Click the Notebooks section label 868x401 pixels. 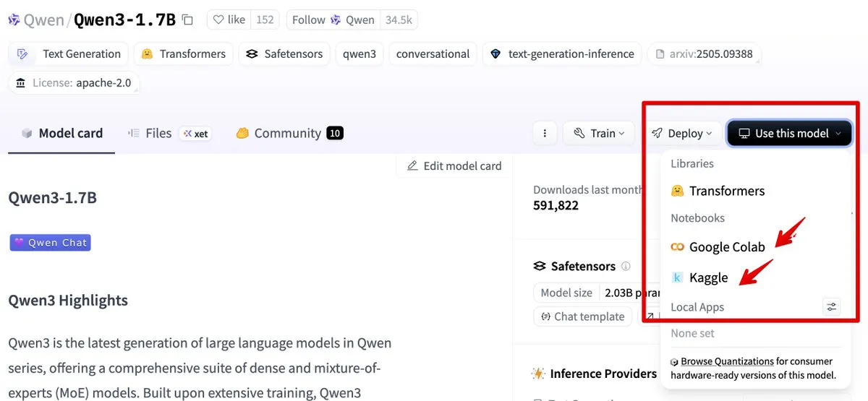point(697,218)
